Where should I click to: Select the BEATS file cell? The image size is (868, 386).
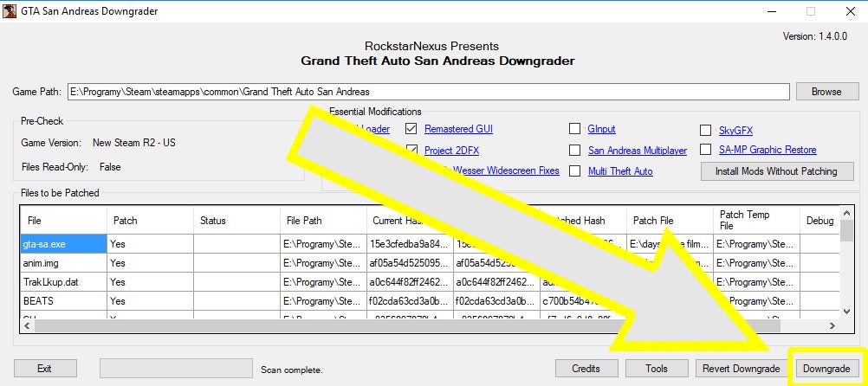[x=63, y=301]
